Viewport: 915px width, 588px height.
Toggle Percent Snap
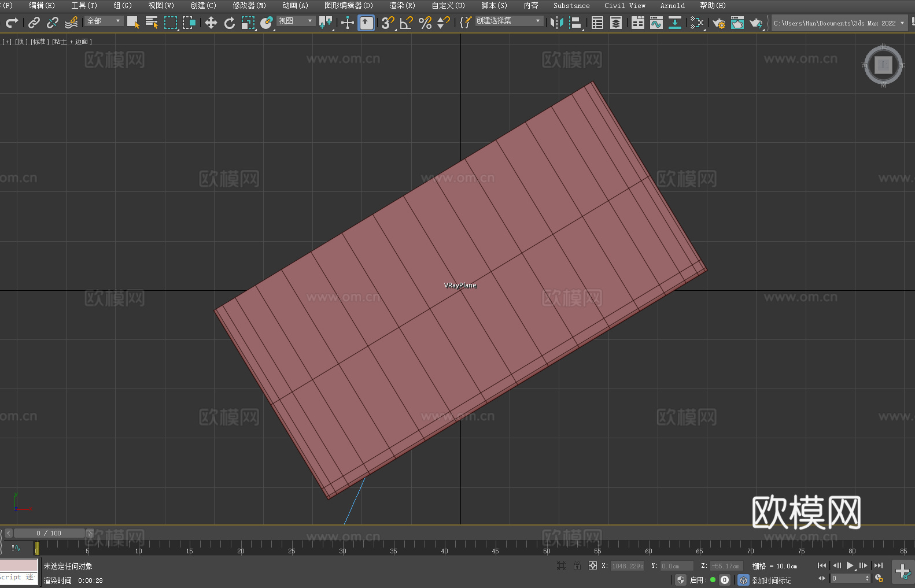(x=425, y=23)
